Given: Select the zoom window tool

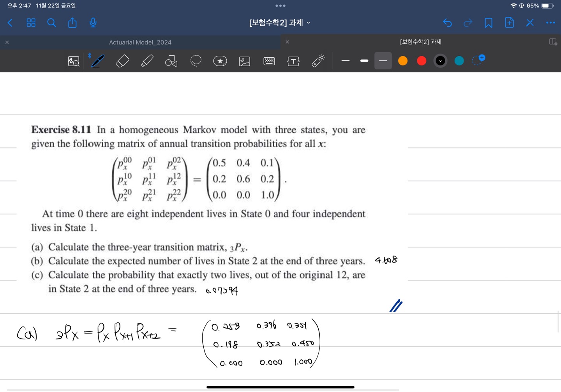Looking at the screenshot, I should [x=74, y=61].
